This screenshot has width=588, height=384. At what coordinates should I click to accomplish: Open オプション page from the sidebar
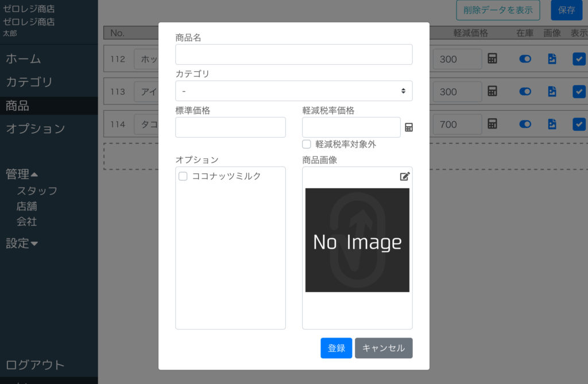pyautogui.click(x=36, y=129)
